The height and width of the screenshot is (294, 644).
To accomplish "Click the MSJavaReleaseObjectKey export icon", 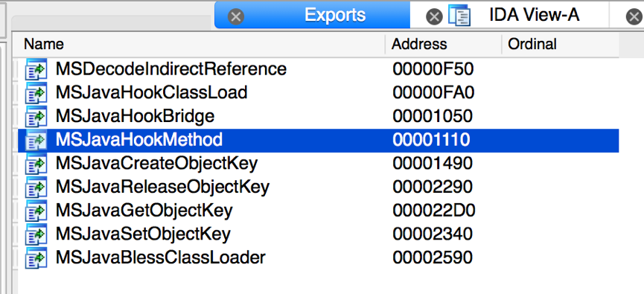I will click(x=36, y=188).
